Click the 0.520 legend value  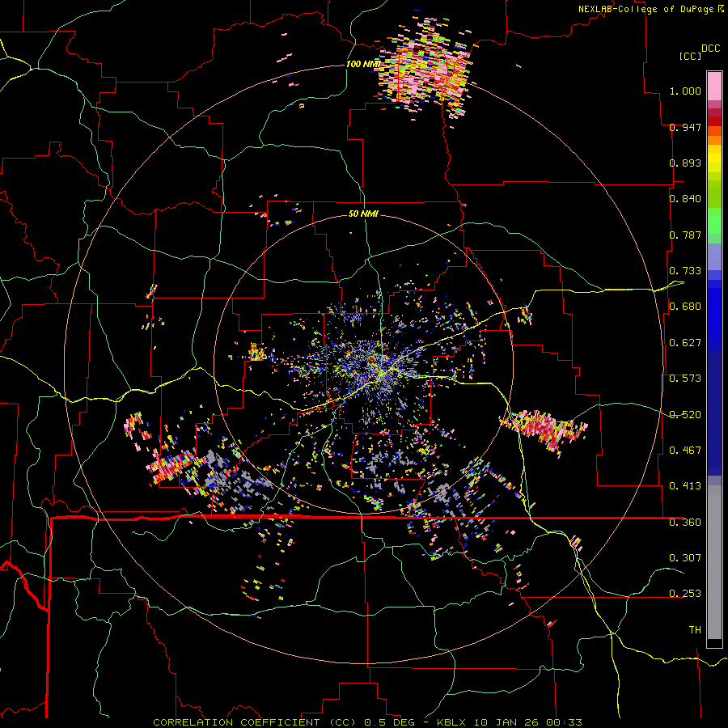[x=685, y=415]
